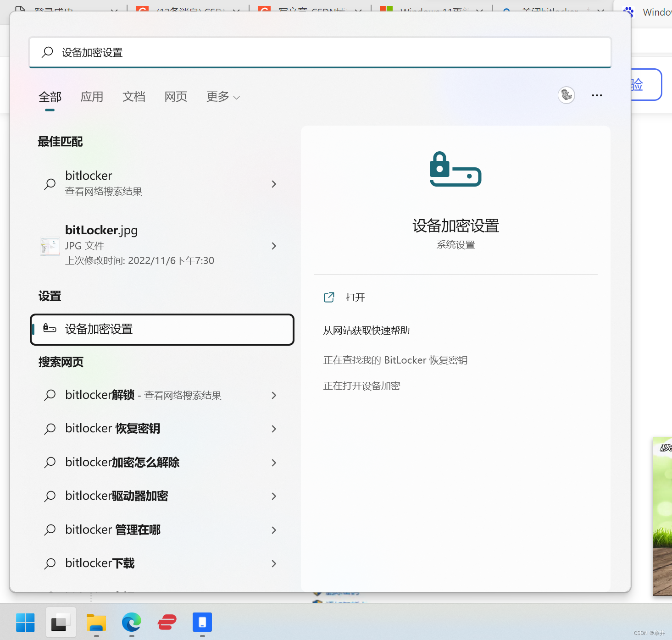
Task: Open web suggestion bitlocker下载
Action: point(162,563)
